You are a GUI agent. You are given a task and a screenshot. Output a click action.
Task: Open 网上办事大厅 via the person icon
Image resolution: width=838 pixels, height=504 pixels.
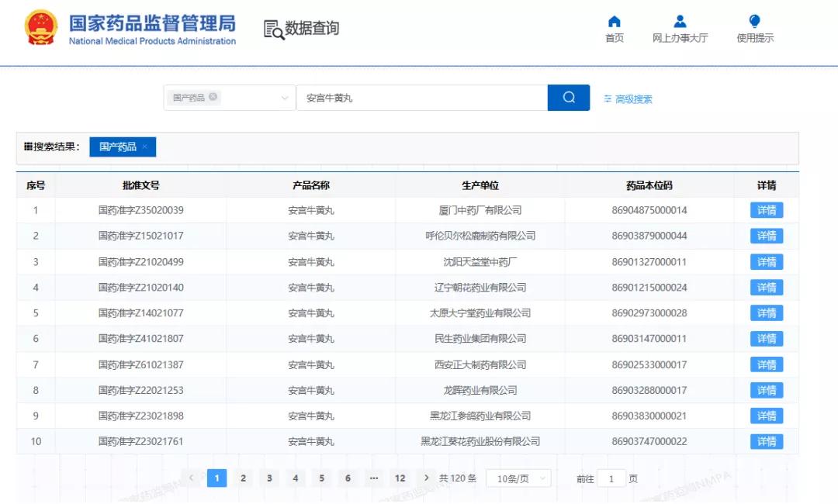tap(680, 22)
